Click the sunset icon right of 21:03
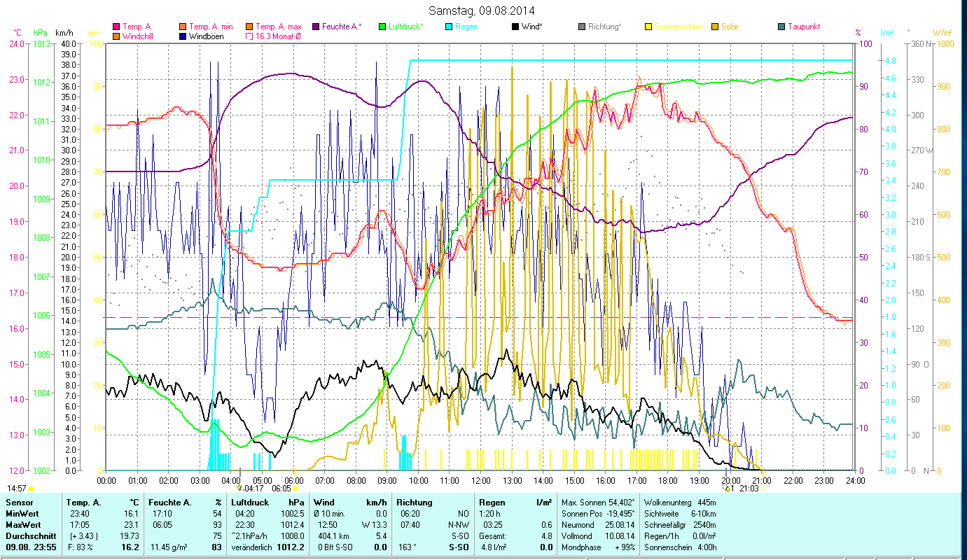The width and height of the screenshot is (967, 560). 763,489
